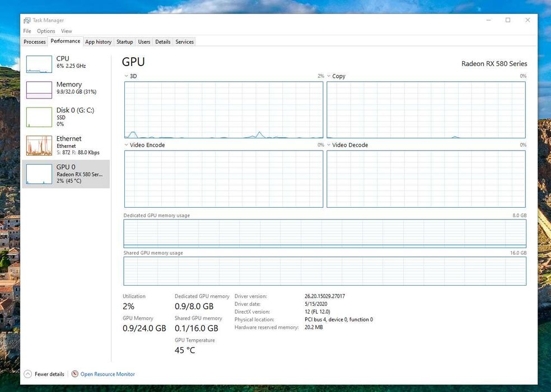Click the Fewer details up-arrow icon
Screen dimensions: 551x392
(28, 374)
